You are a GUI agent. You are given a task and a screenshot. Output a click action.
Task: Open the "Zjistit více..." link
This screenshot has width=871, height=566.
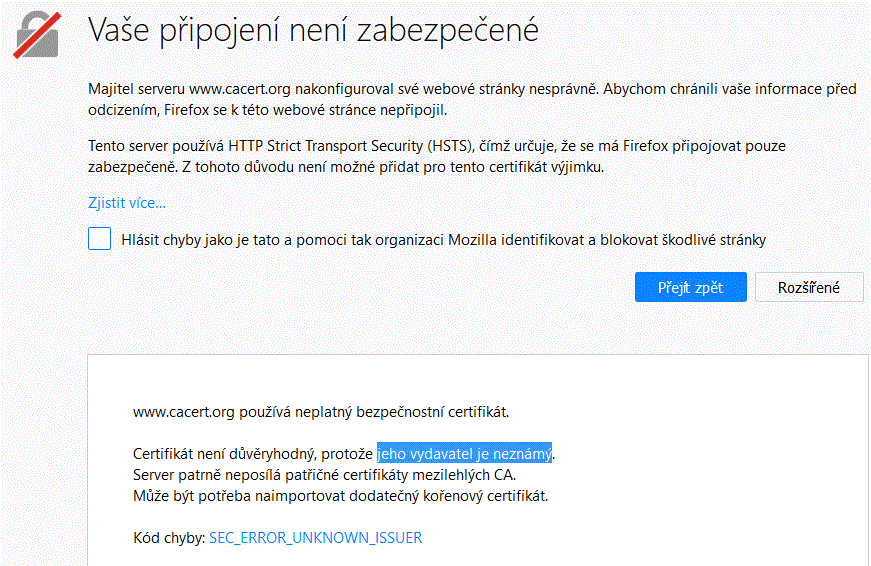click(127, 203)
